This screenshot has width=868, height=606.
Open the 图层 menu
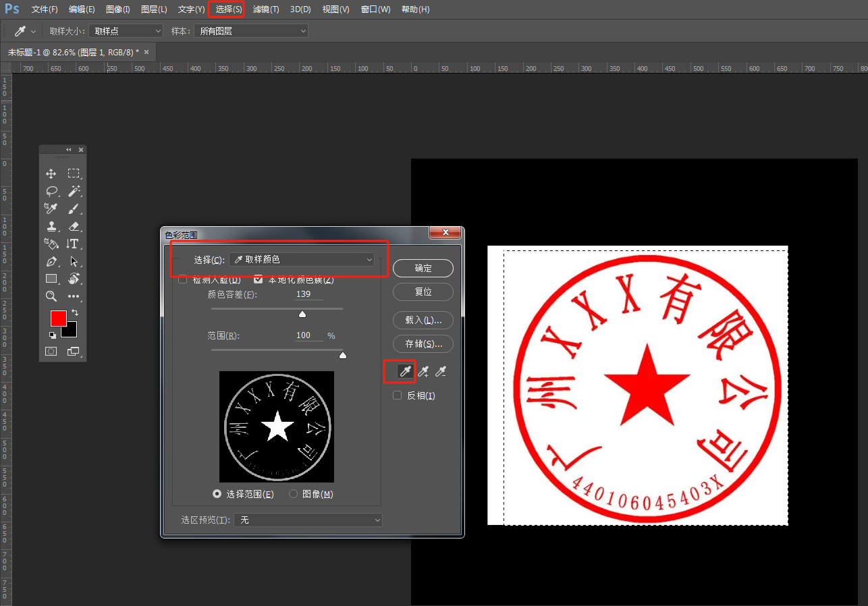coord(154,9)
